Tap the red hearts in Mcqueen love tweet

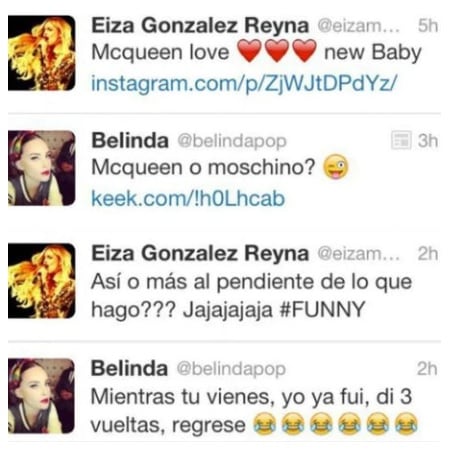[x=277, y=51]
